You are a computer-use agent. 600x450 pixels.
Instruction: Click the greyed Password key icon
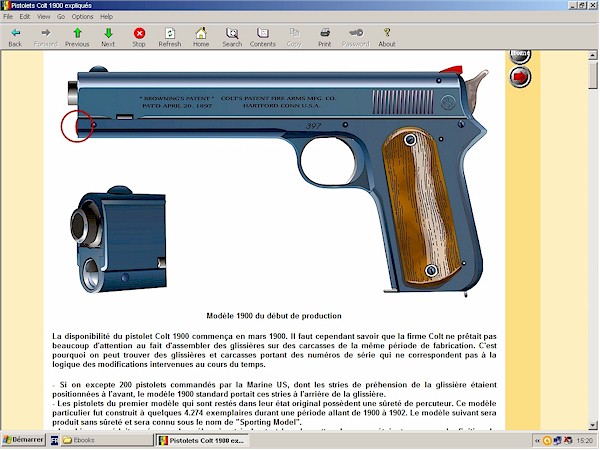pyautogui.click(x=356, y=33)
